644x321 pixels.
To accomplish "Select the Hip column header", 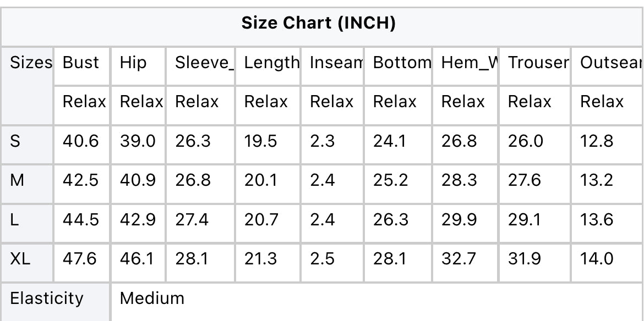I will coord(133,63).
